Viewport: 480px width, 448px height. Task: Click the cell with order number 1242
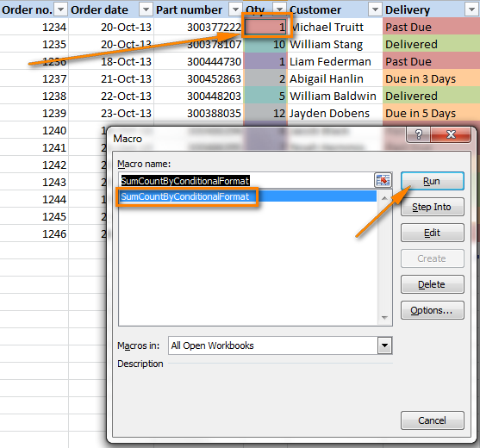point(34,165)
